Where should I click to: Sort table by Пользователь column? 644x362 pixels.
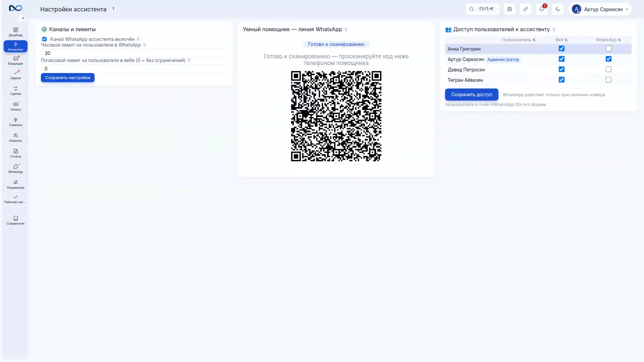(x=518, y=40)
